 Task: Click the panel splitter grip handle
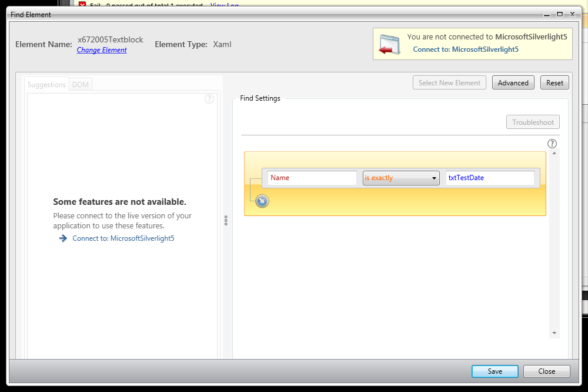(x=226, y=220)
